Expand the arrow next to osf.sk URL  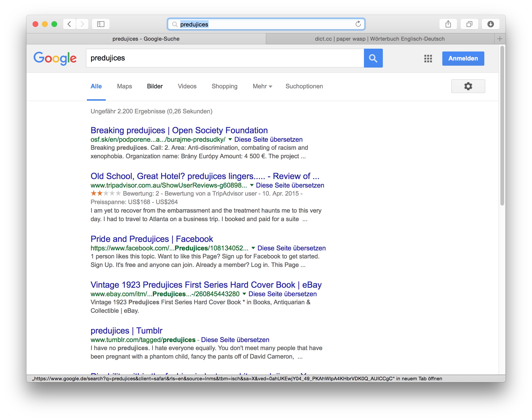coord(230,139)
